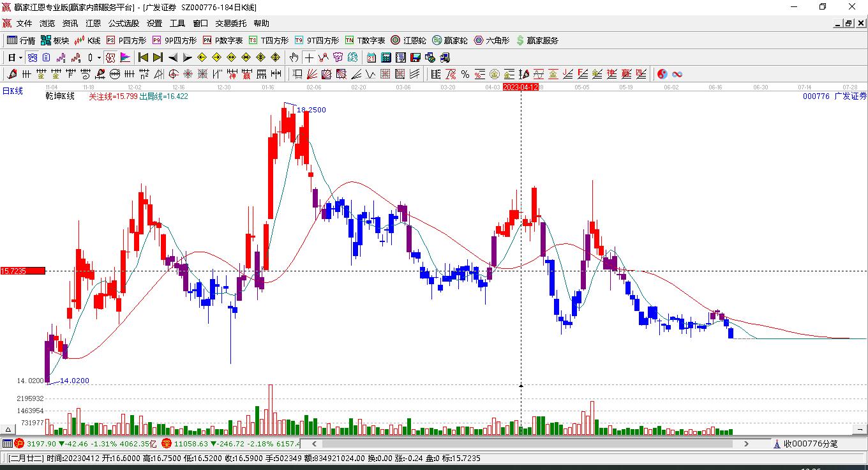Open the 公式选股 menu
This screenshot has height=470, width=868.
coord(124,24)
